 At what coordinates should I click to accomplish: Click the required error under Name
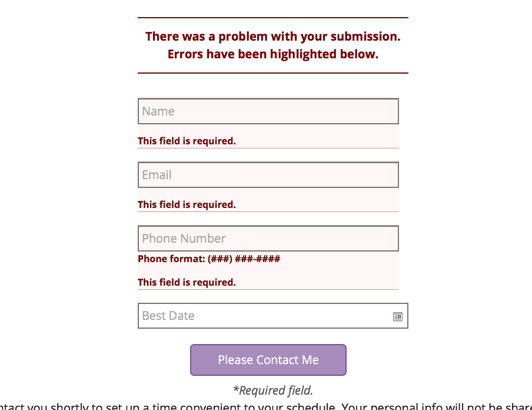pos(187,141)
